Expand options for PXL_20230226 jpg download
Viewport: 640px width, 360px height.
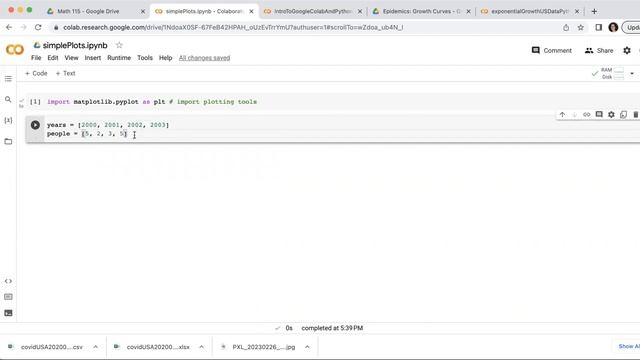[307, 347]
